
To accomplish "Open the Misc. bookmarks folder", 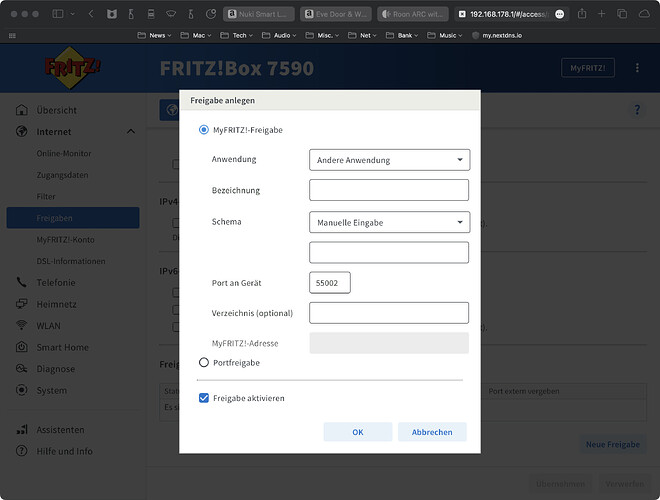I will click(x=322, y=35).
